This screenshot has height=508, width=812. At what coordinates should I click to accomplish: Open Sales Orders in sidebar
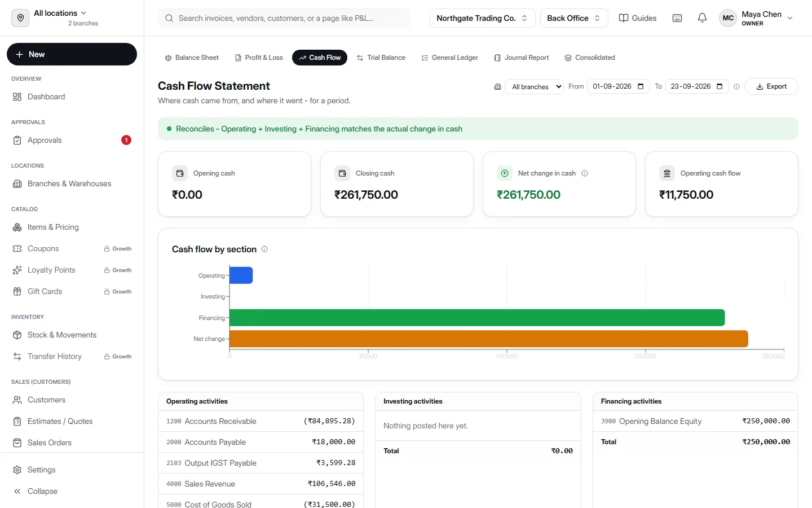point(72,443)
